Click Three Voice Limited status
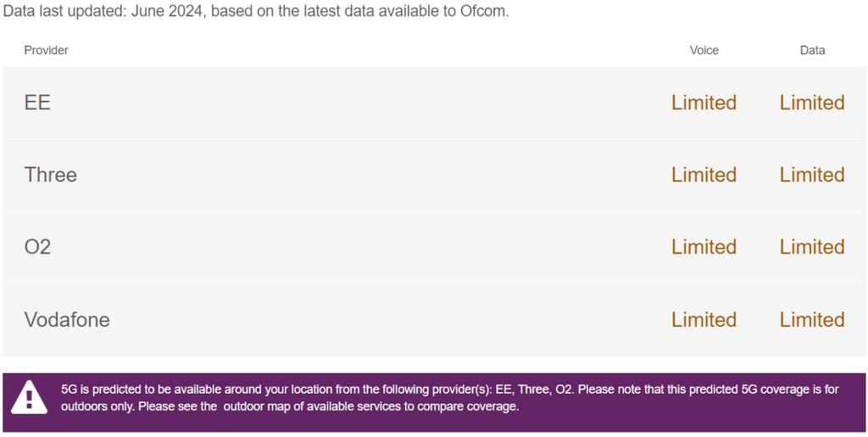 704,175
